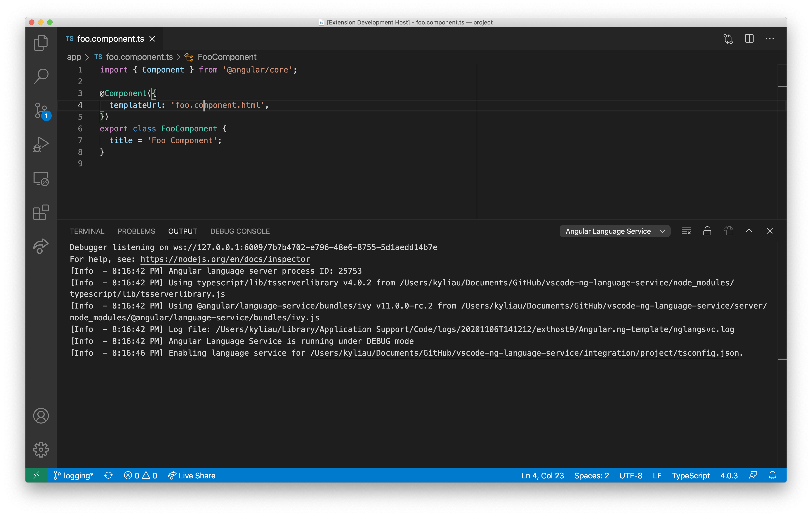Click Open Changes compare icon in editor toolbar
The image size is (812, 516).
(x=728, y=39)
